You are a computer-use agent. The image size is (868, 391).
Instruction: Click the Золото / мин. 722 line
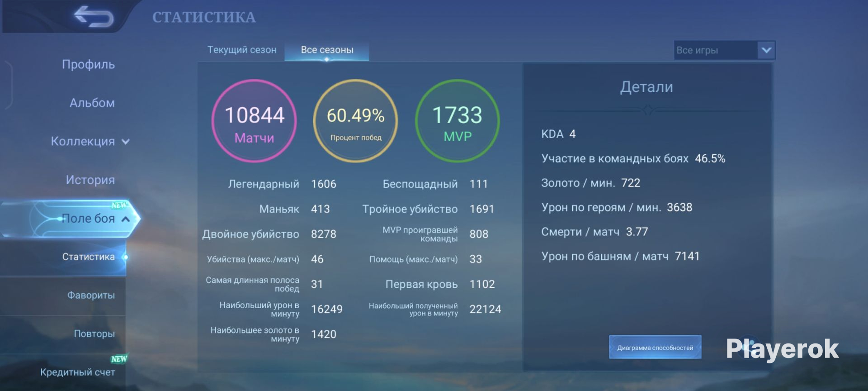[591, 183]
